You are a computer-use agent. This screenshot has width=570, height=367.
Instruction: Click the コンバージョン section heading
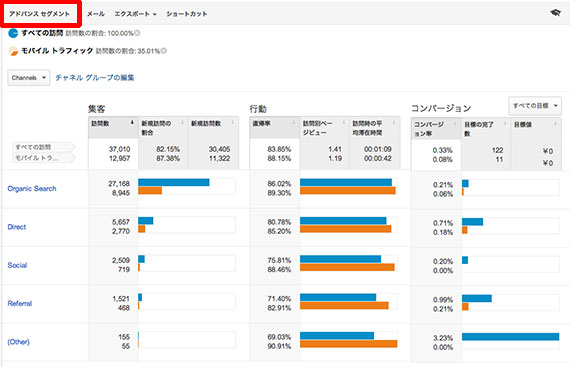pyautogui.click(x=441, y=108)
